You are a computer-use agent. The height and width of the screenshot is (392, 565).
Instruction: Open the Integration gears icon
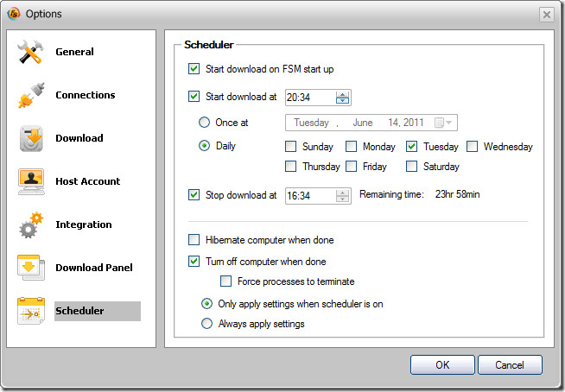(x=31, y=224)
